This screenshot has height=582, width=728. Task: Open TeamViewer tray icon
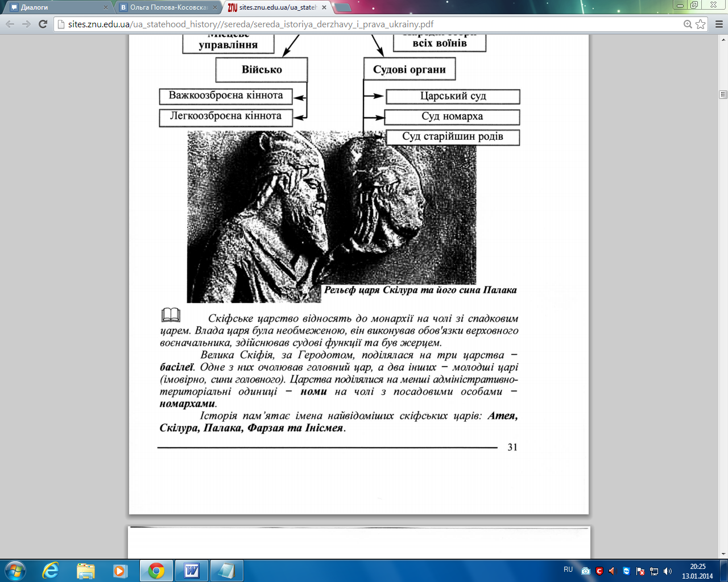[626, 571]
